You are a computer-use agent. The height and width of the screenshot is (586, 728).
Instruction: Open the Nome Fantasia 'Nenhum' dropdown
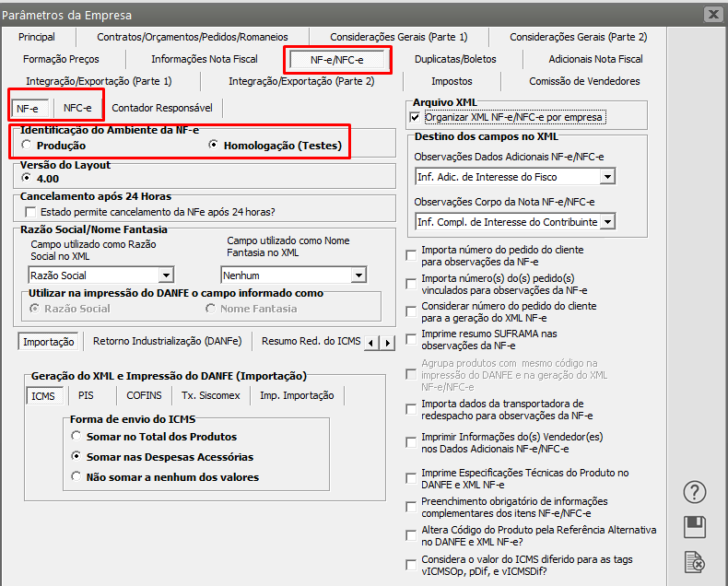click(x=358, y=275)
